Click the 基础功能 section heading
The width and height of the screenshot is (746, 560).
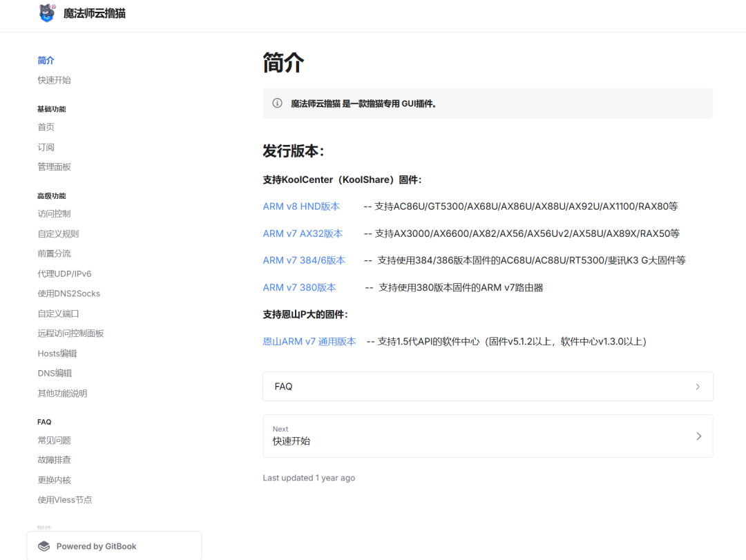click(x=51, y=109)
